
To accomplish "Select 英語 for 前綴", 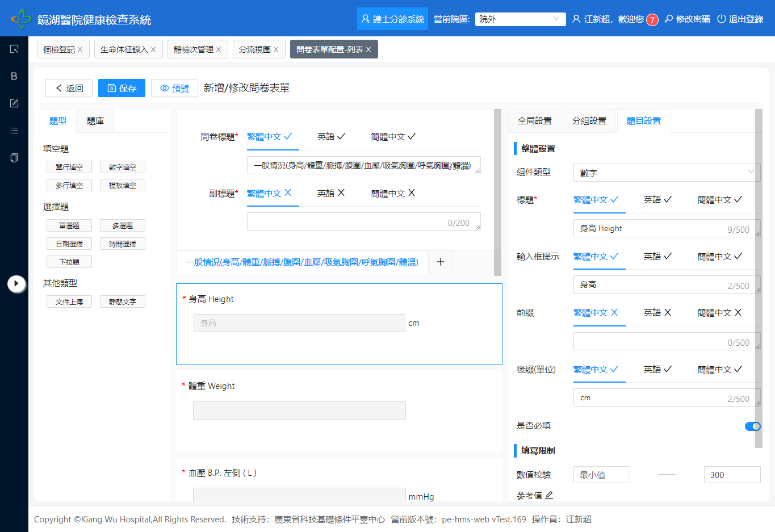I will click(x=657, y=313).
